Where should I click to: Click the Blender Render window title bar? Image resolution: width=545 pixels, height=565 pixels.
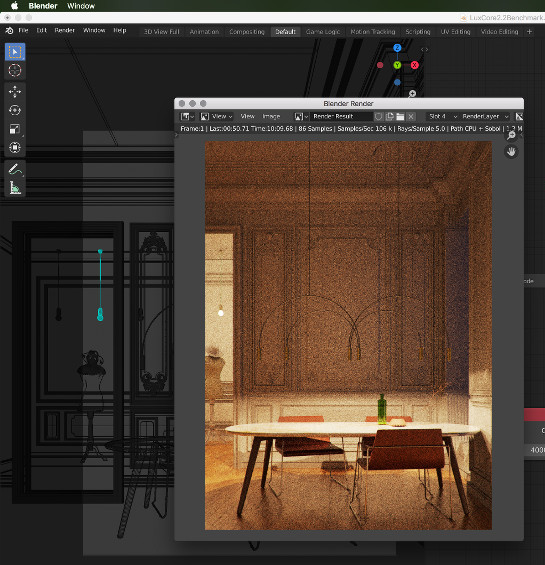tap(349, 103)
